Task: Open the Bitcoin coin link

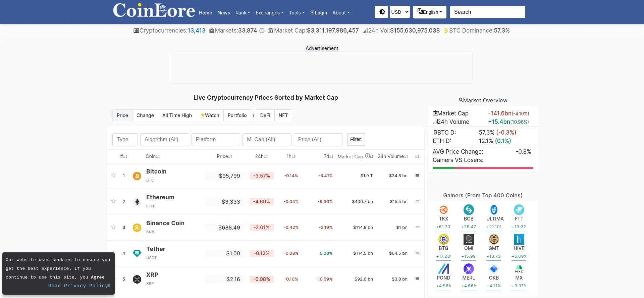Action: [156, 171]
